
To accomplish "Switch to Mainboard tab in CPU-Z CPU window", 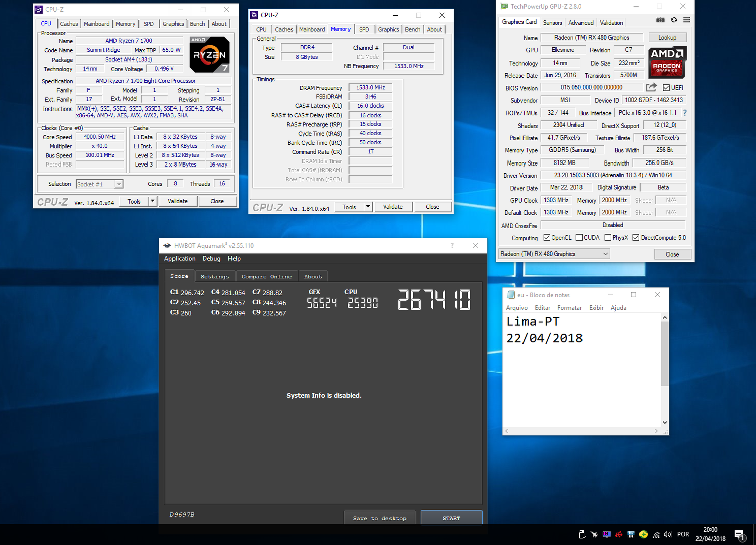I will pos(96,24).
